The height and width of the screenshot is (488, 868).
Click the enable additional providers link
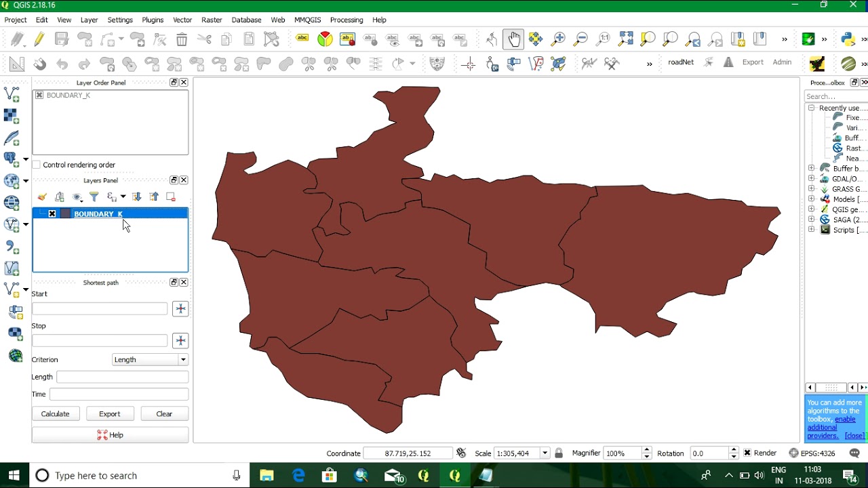(x=831, y=428)
